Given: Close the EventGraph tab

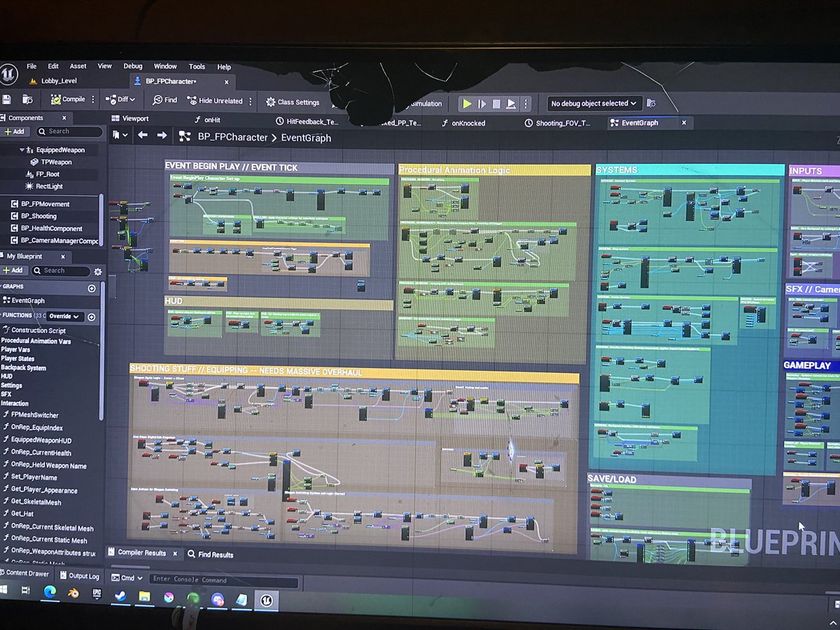Looking at the screenshot, I should pos(684,122).
